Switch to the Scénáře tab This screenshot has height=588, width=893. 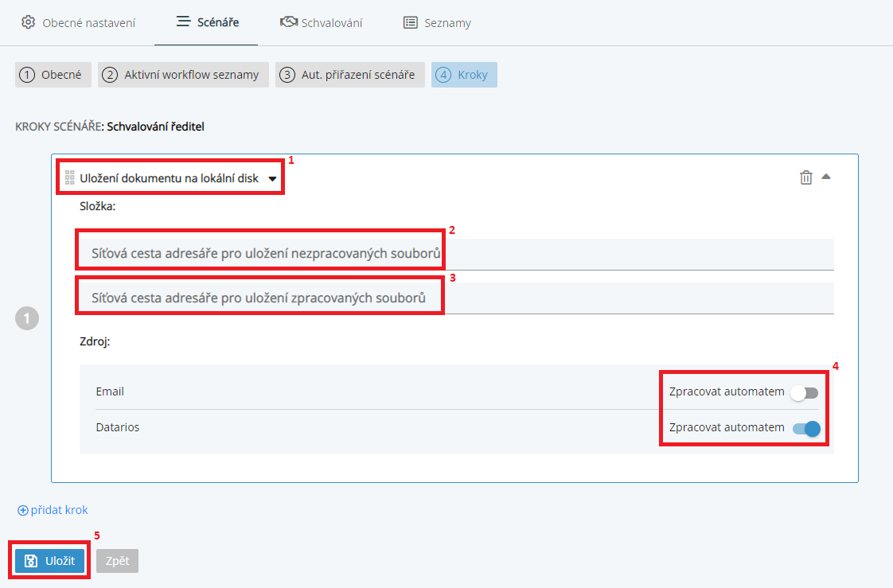[x=206, y=23]
